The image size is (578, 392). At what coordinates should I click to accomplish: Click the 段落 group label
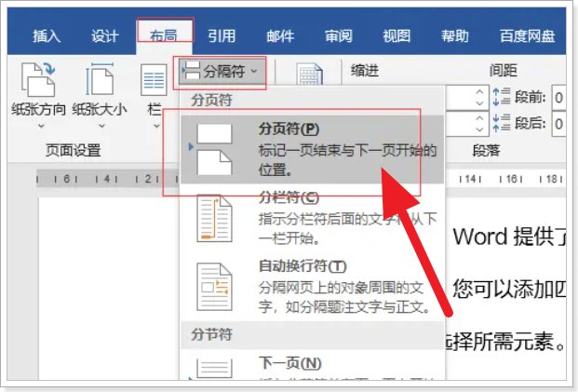(x=486, y=150)
